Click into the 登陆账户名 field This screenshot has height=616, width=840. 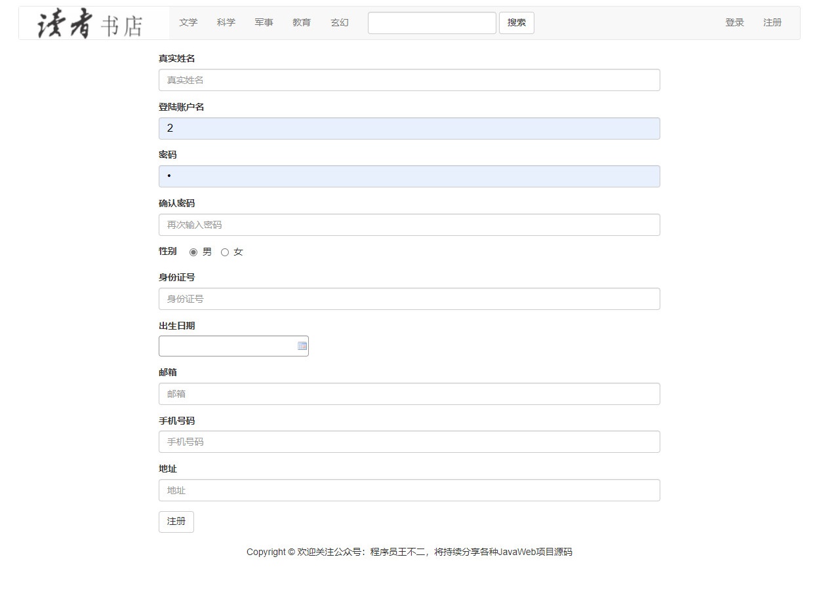click(409, 128)
